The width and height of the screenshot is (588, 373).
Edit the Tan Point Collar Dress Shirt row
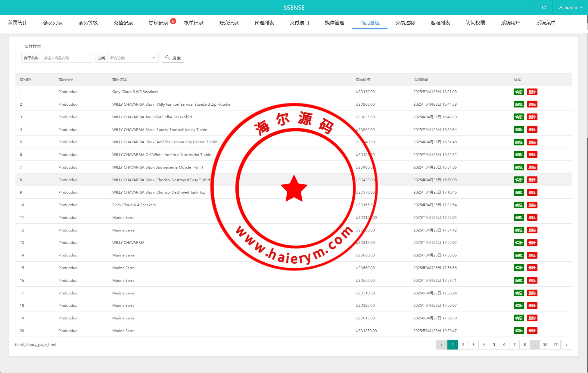pyautogui.click(x=518, y=117)
